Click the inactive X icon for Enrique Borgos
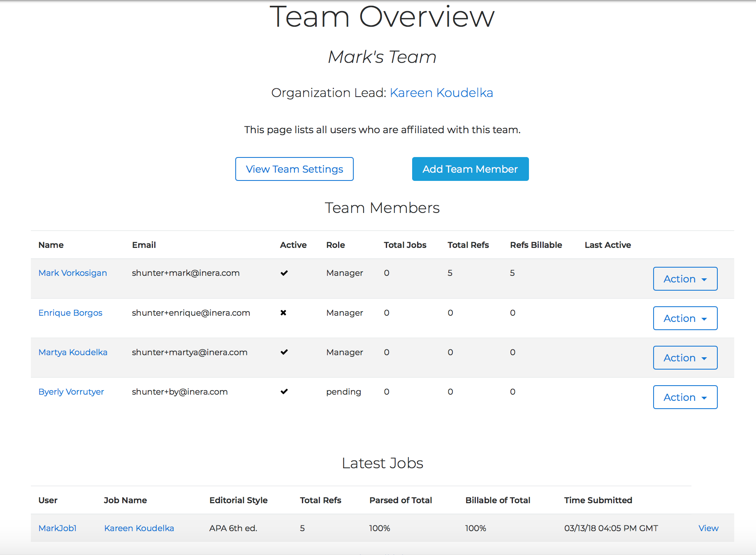 (283, 313)
